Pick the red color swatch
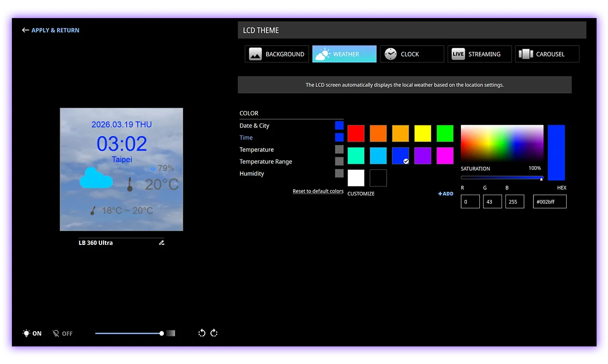The width and height of the screenshot is (608, 364). 356,133
